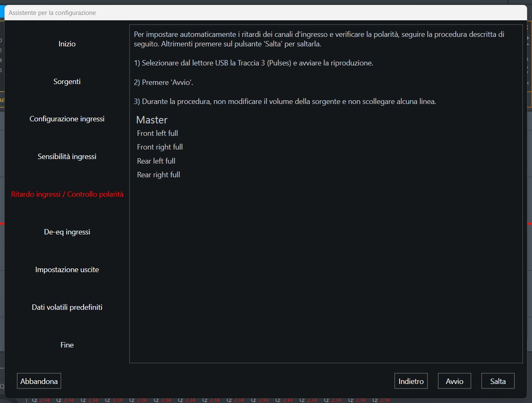Click the Avvio button
The height and width of the screenshot is (403, 532).
[454, 381]
